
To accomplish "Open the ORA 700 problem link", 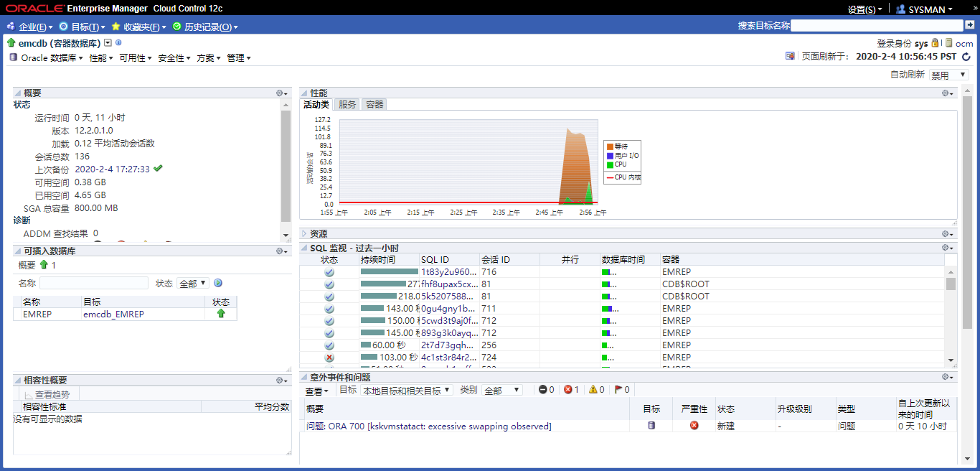I will (x=428, y=426).
